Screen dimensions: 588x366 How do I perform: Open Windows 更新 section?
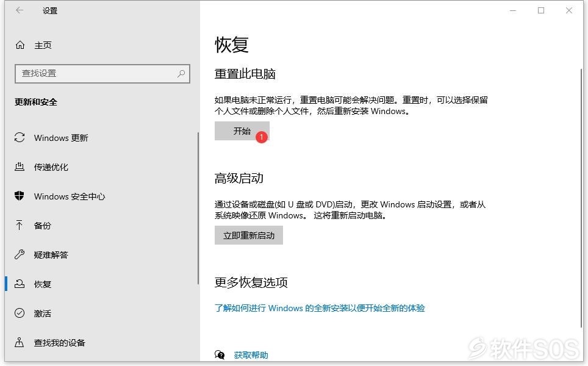tap(61, 138)
